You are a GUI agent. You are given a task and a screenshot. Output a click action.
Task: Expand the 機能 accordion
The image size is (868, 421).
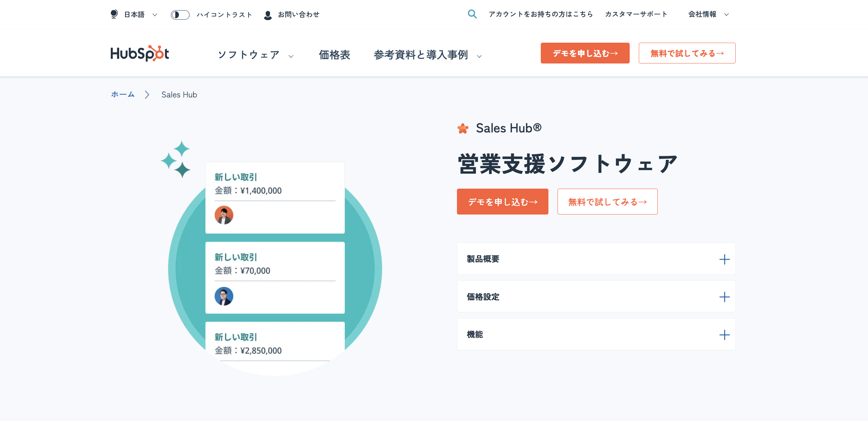[x=596, y=335]
